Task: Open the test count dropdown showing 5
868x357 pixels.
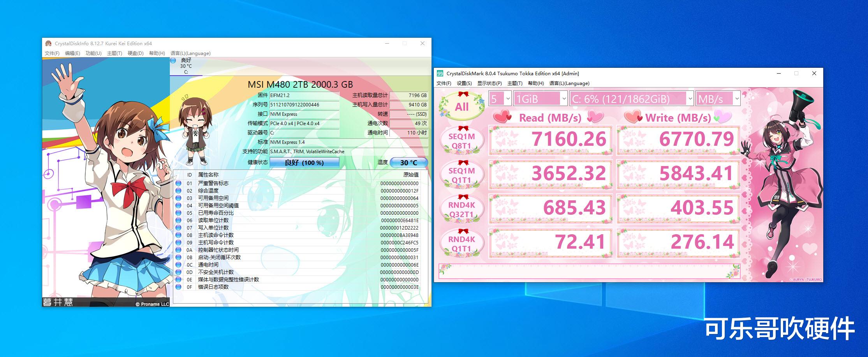Action: point(500,99)
